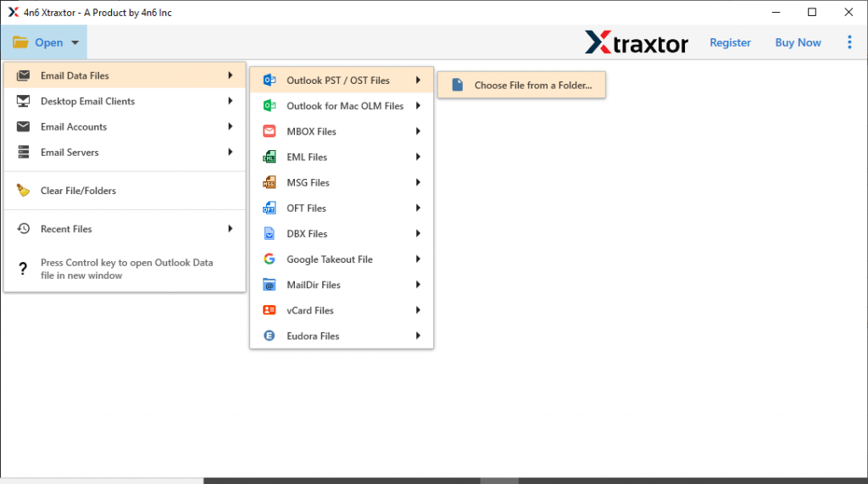Click the Press Control key hint text
Image resolution: width=868 pixels, height=484 pixels.
click(127, 269)
